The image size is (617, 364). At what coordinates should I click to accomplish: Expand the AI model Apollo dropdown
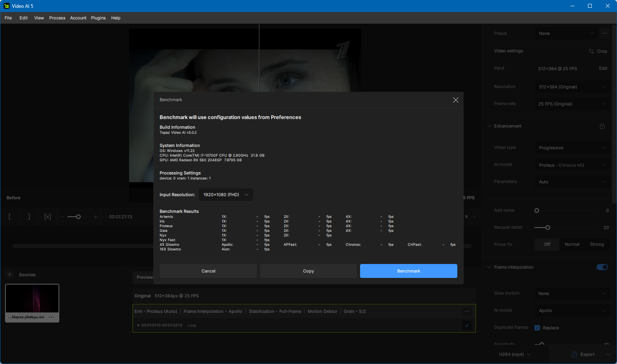[572, 311]
